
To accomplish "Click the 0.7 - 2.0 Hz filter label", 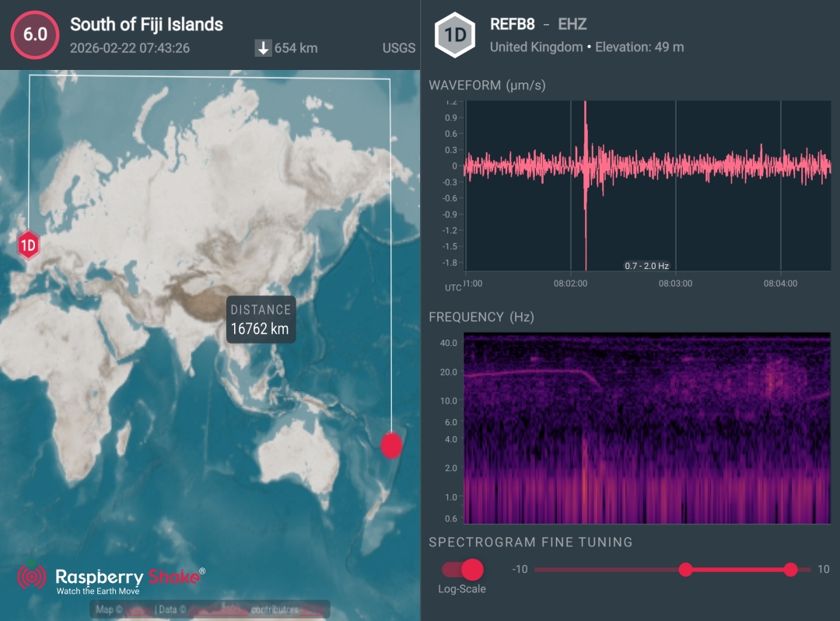I will [646, 266].
